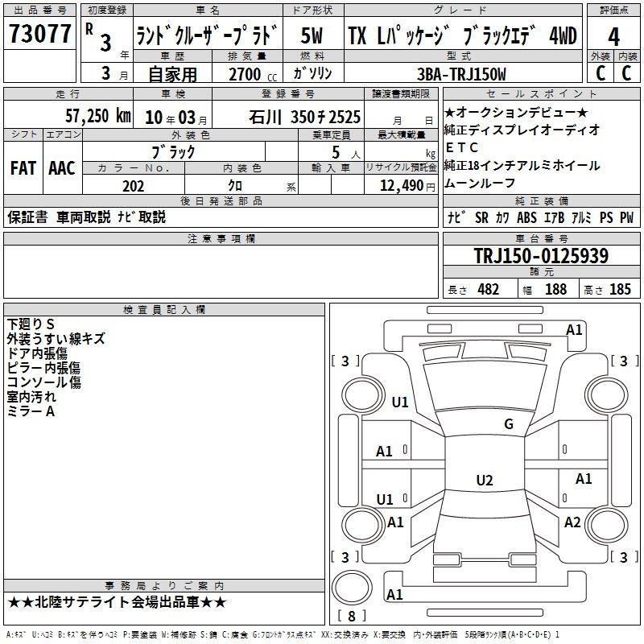Screen dimensions: 644x644
Task: Click the sales point 純正ディスプレイオーディオ
Action: click(522, 130)
